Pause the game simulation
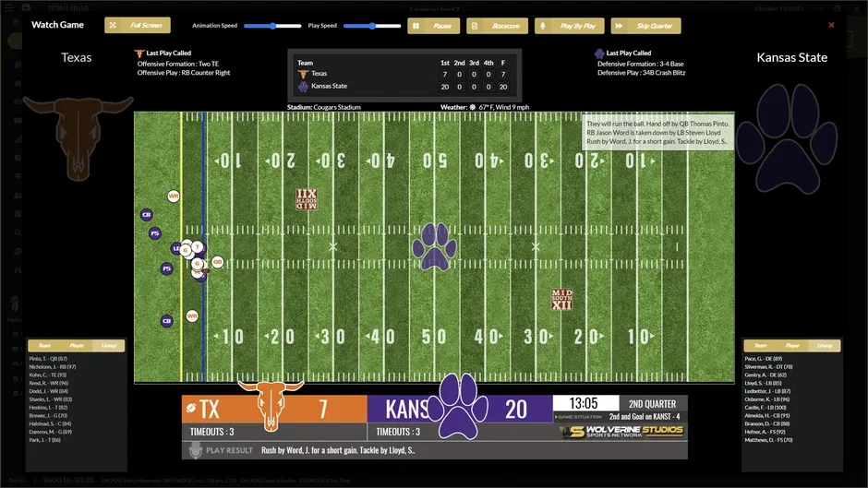 coord(433,26)
